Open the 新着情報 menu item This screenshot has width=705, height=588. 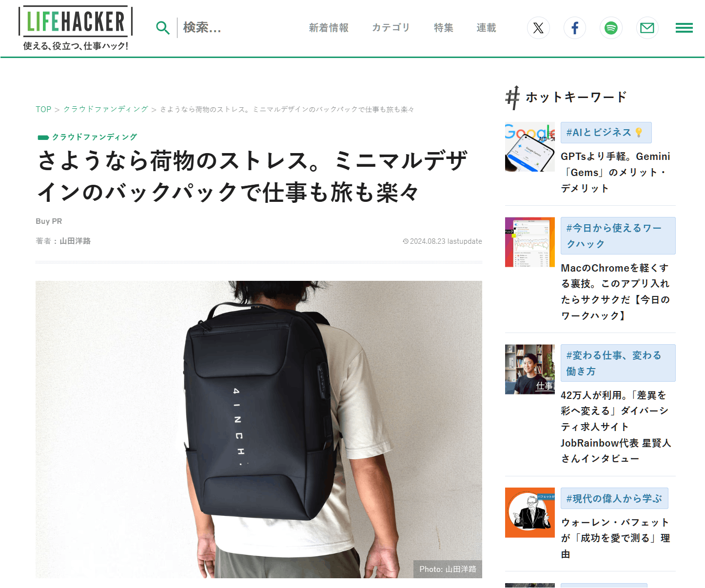(x=329, y=28)
